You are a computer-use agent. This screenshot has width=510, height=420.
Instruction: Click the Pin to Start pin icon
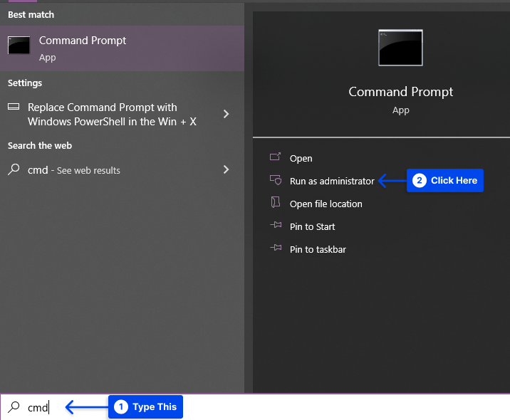276,225
